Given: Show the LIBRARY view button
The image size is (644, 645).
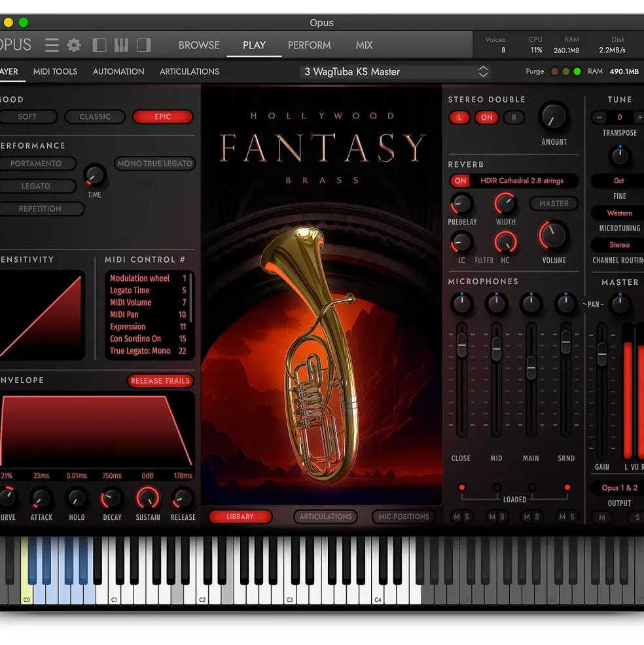Looking at the screenshot, I should [240, 517].
